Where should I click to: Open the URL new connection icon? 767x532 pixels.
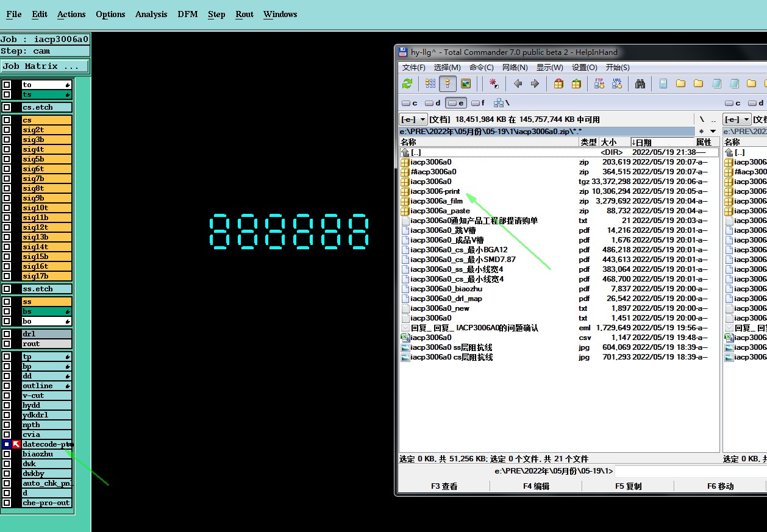617,83
